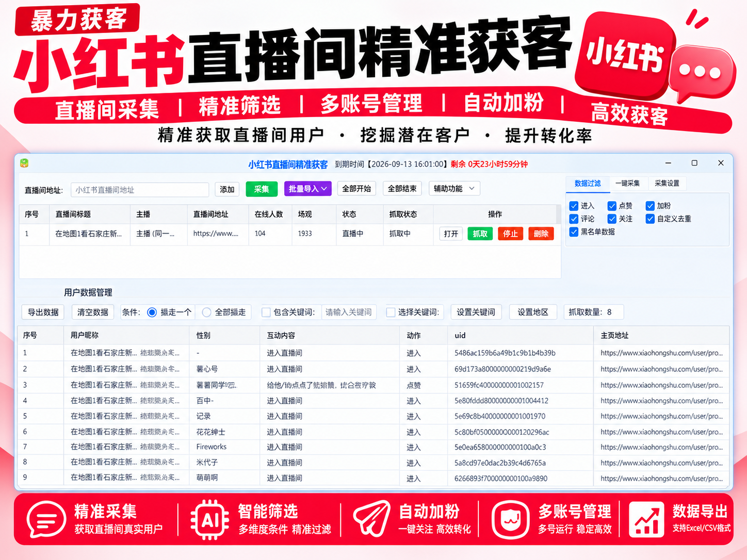Toggle the 黑名单数据 checkbox

[574, 232]
